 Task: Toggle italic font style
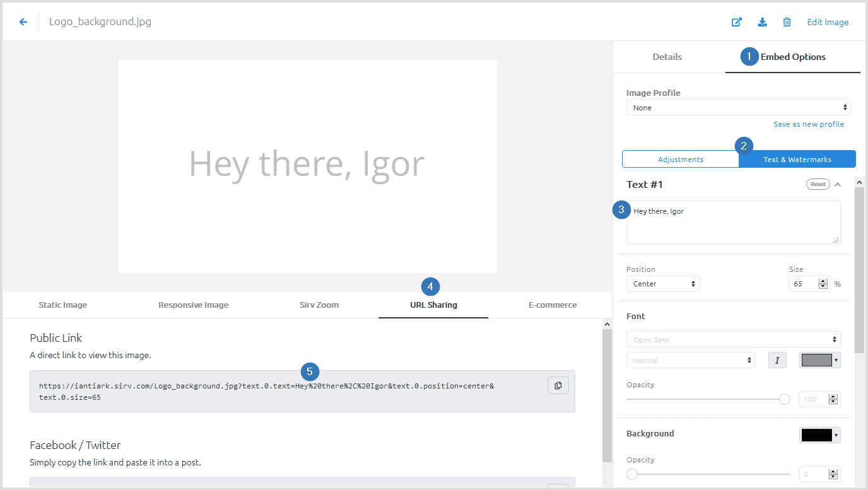click(x=777, y=360)
